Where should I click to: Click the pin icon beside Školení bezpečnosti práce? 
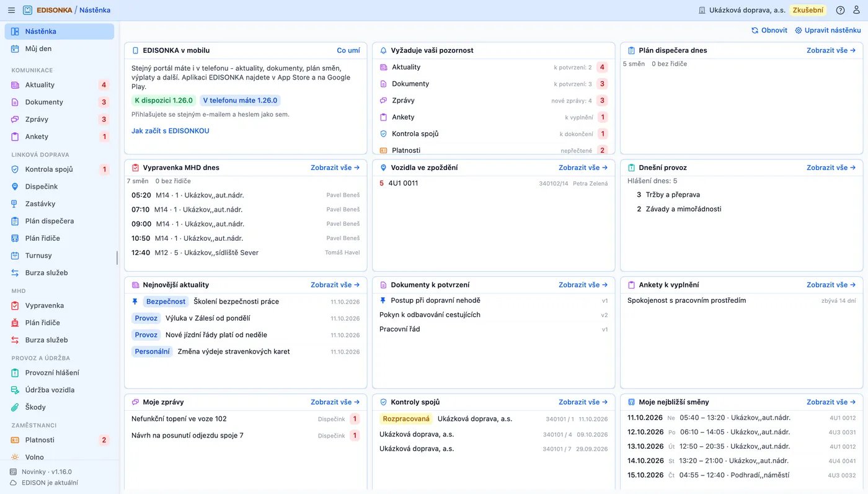pyautogui.click(x=135, y=302)
